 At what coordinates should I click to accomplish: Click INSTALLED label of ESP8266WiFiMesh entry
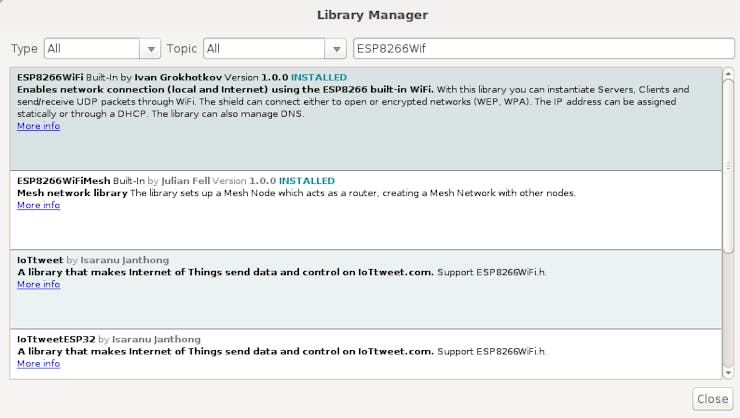[x=307, y=181]
